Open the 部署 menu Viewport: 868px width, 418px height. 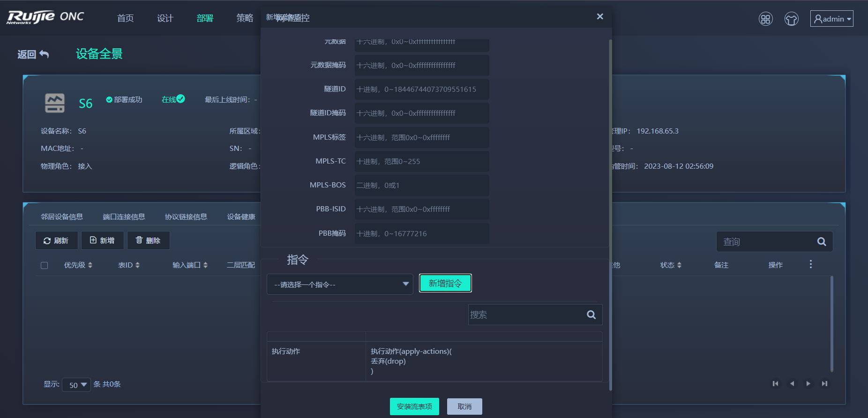[x=205, y=18]
